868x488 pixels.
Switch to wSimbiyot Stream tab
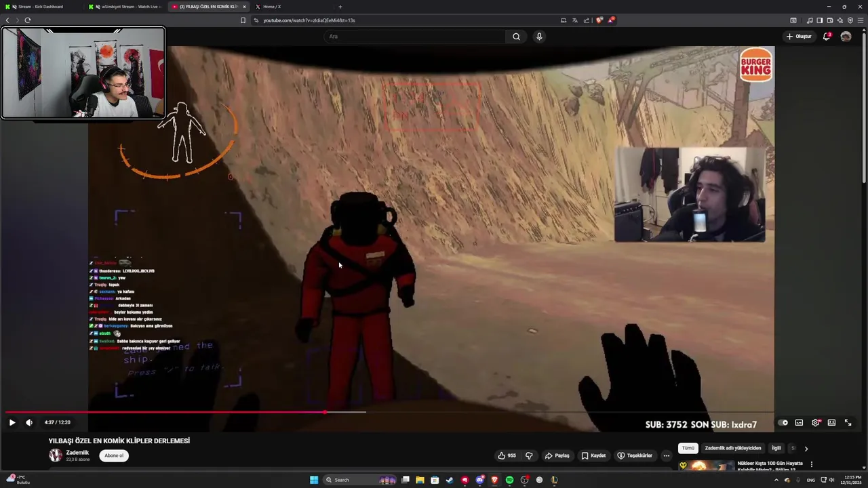coord(125,7)
